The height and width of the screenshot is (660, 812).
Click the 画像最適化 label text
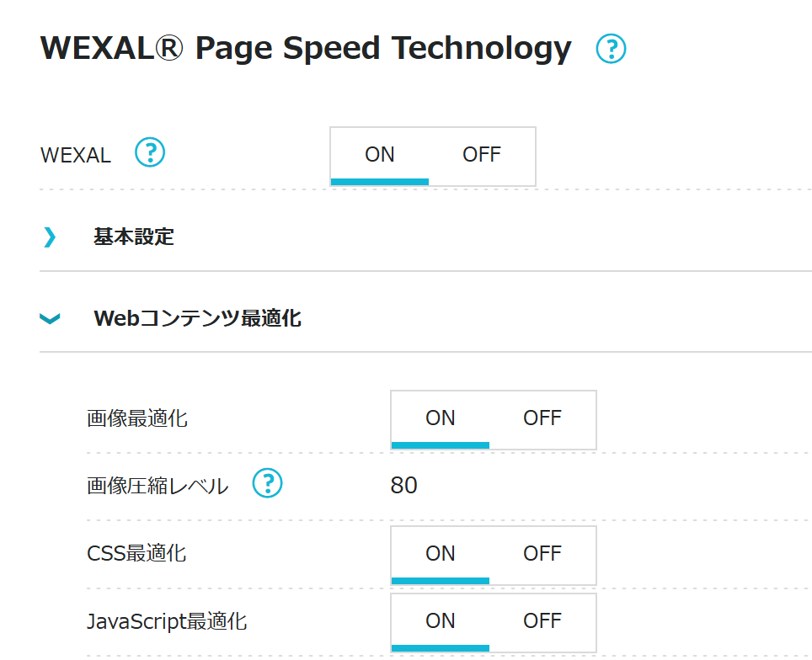point(137,418)
